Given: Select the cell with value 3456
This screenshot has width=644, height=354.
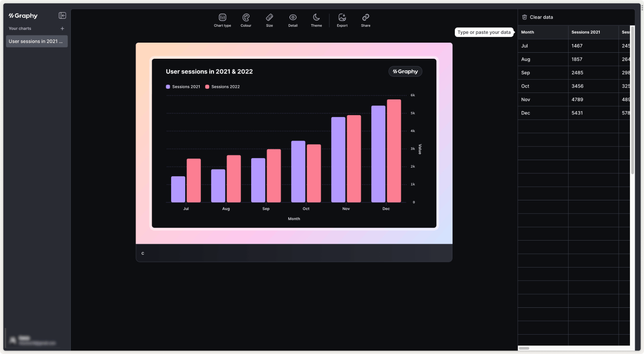Looking at the screenshot, I should pos(593,86).
